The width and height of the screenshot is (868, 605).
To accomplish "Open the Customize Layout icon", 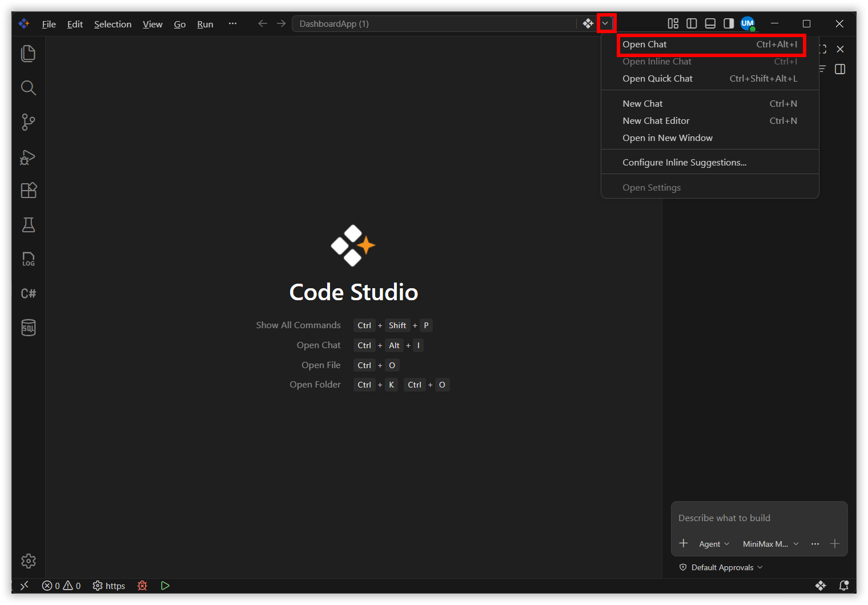I will pyautogui.click(x=673, y=23).
